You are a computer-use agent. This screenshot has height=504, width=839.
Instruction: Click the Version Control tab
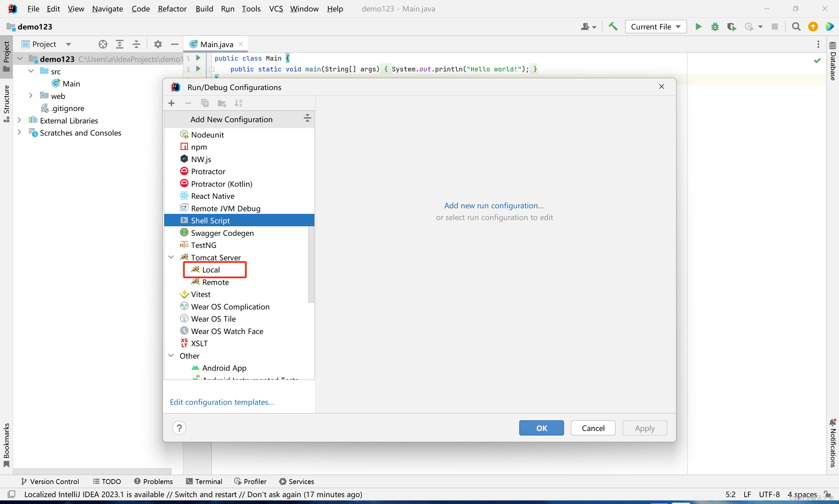pyautogui.click(x=50, y=481)
